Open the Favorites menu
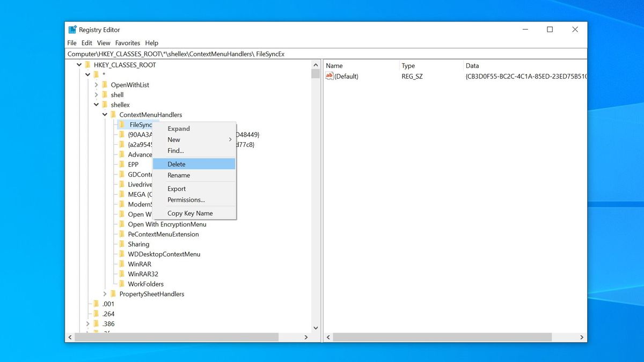 127,43
